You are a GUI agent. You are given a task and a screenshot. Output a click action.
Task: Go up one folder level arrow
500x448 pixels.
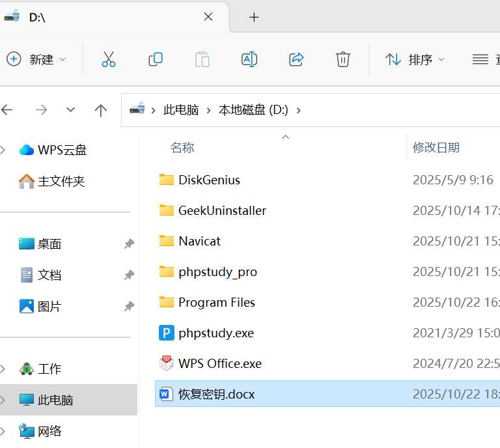(100, 111)
